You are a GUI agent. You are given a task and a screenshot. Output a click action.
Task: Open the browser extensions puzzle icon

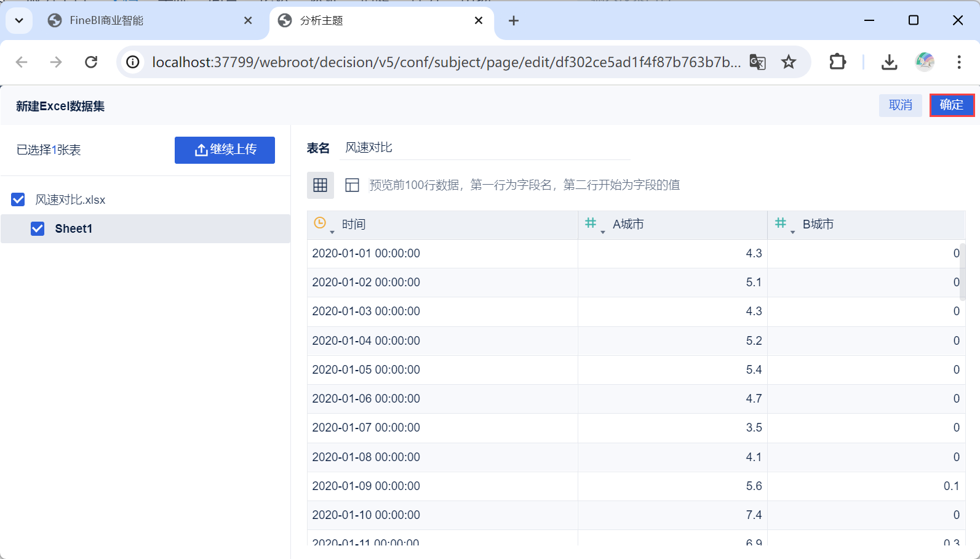[837, 62]
